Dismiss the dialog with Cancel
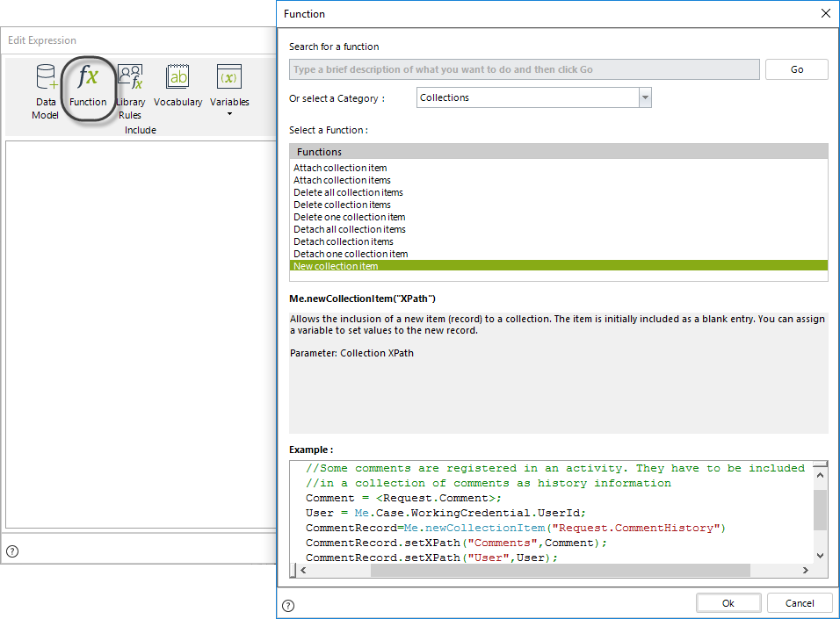Screen dimensions: 840x619 [x=800, y=602]
